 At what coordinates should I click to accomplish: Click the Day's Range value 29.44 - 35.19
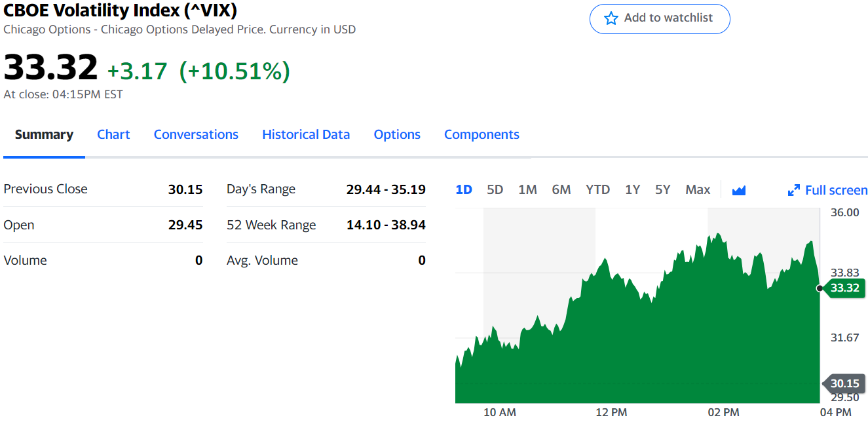point(386,189)
